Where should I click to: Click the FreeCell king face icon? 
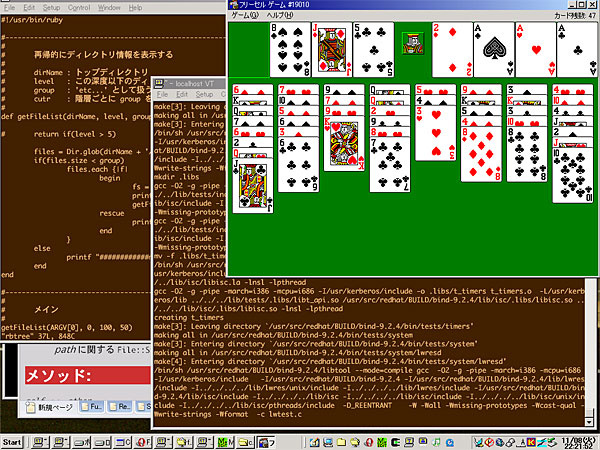411,43
